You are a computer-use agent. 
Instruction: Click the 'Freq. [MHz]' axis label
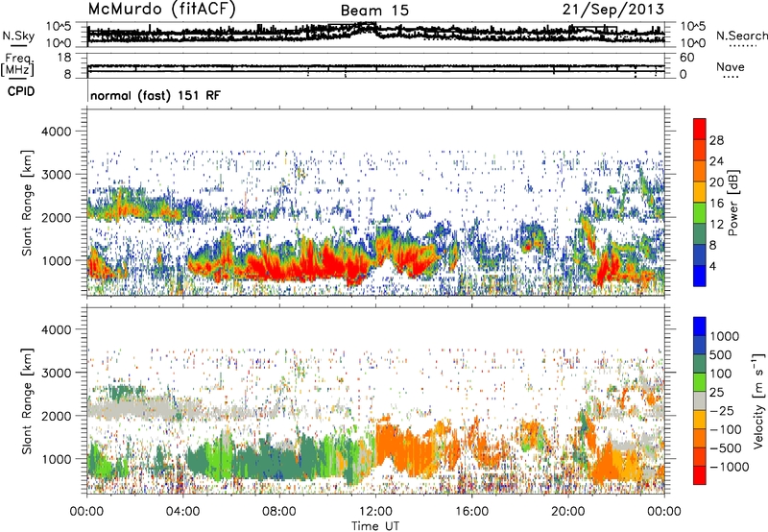coord(18,64)
